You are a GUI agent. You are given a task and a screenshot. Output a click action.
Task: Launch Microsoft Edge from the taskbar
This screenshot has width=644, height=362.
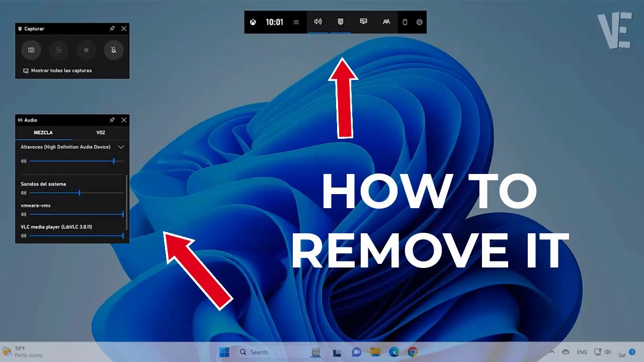(394, 352)
